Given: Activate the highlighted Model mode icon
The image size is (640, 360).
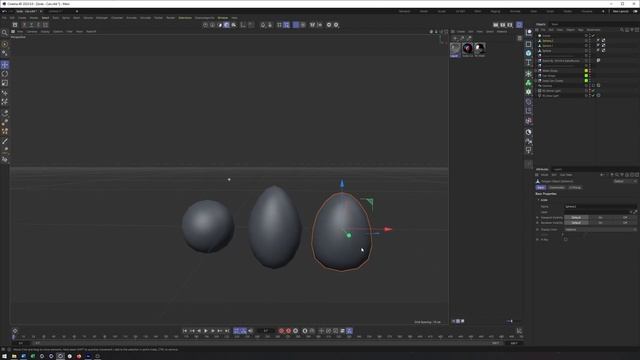Looking at the screenshot, I should coord(227,25).
